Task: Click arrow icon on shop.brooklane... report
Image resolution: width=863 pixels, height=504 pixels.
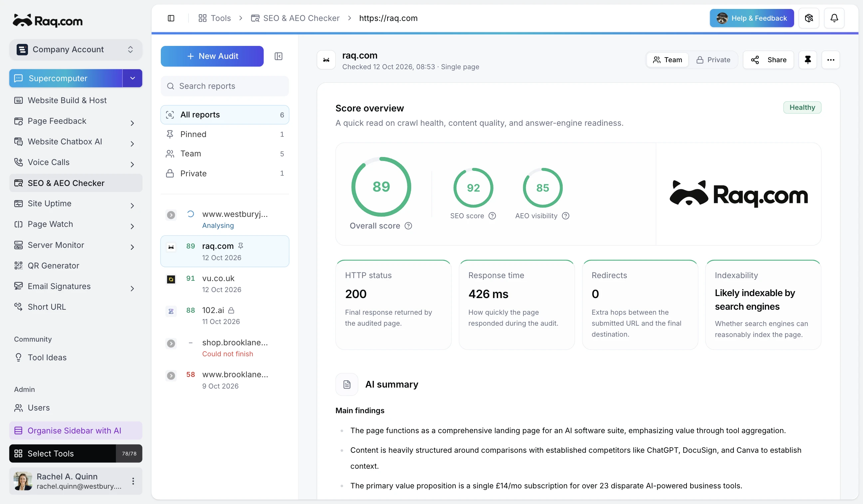Action: coord(171,343)
